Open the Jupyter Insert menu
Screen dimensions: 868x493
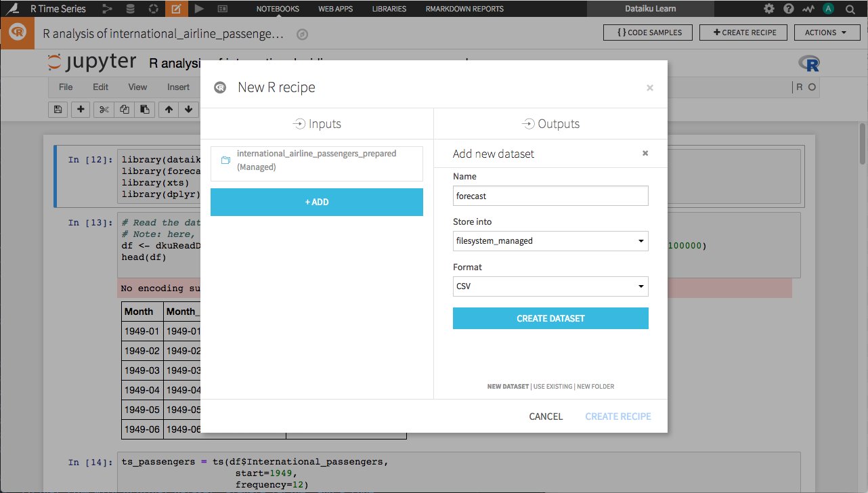pos(178,87)
